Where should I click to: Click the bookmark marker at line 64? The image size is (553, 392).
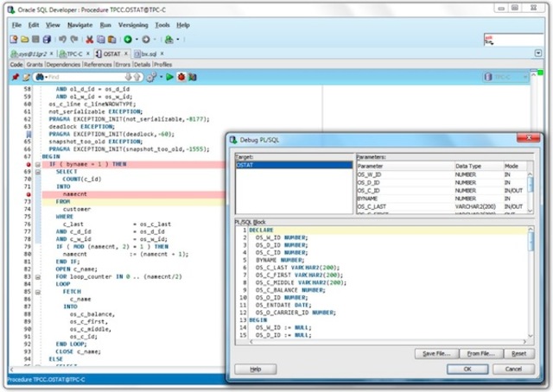tap(29, 135)
